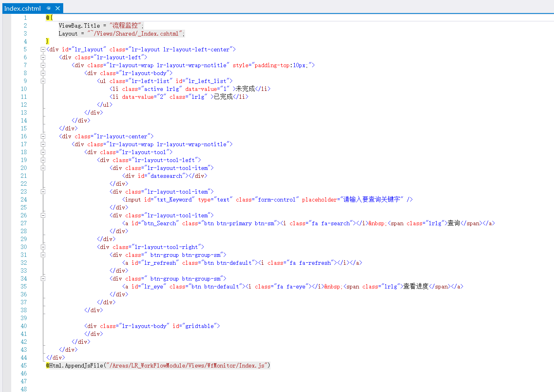The width and height of the screenshot is (554, 392).
Task: Click the "lr-layout-center" class value on line 16
Action: coord(122,136)
